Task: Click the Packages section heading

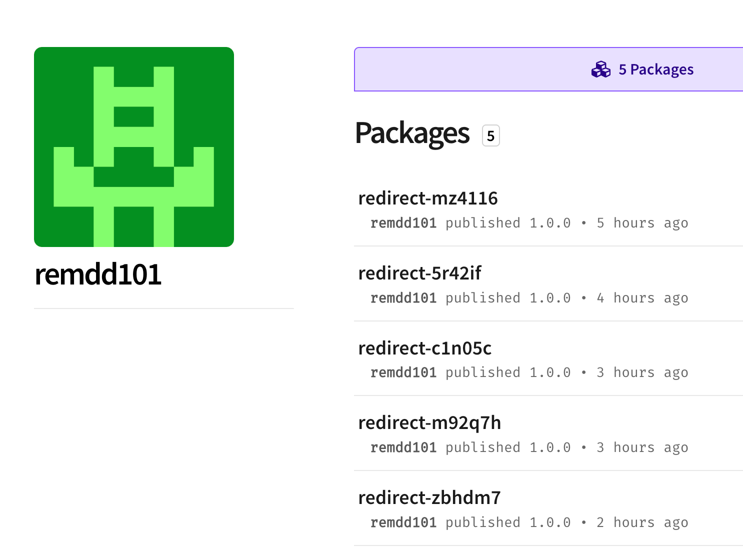Action: click(412, 134)
